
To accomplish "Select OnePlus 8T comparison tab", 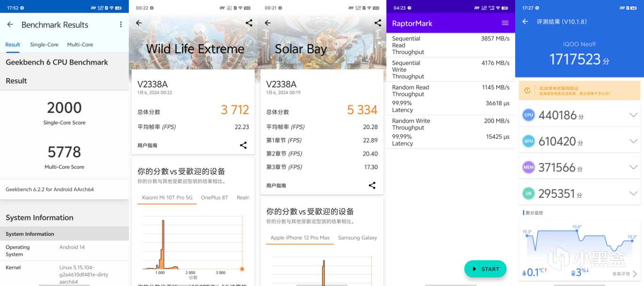I will pyautogui.click(x=214, y=198).
